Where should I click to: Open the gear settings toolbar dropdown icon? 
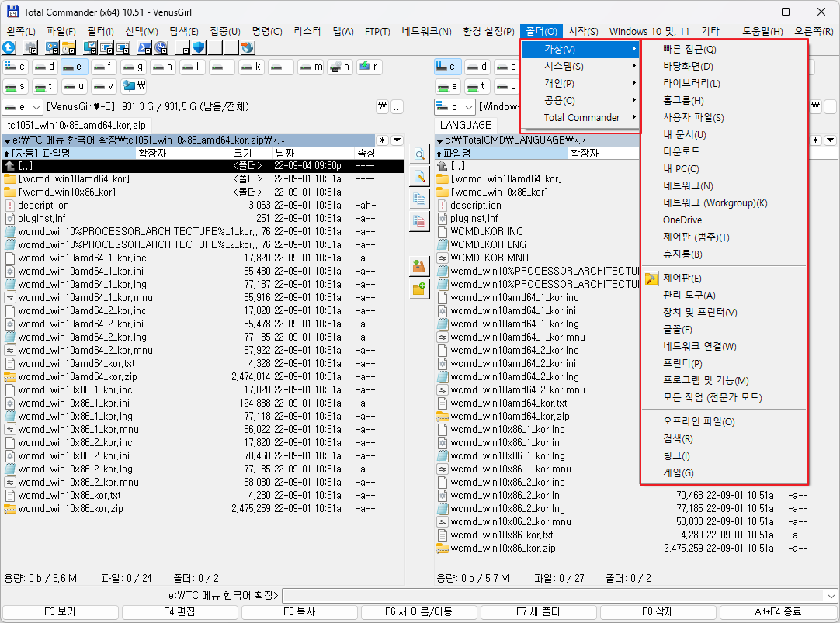tap(31, 47)
